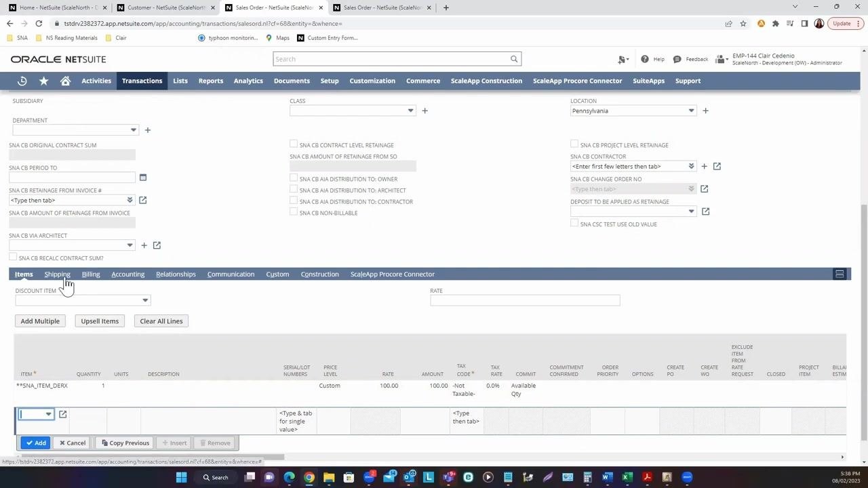This screenshot has width=868, height=488.
Task: Open the Recent Records clock icon
Action: point(22,81)
